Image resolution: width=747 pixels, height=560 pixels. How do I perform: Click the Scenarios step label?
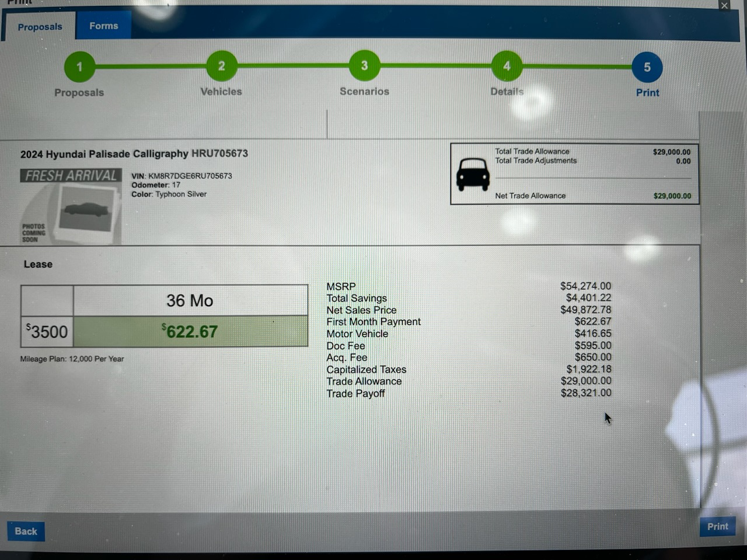365,92
